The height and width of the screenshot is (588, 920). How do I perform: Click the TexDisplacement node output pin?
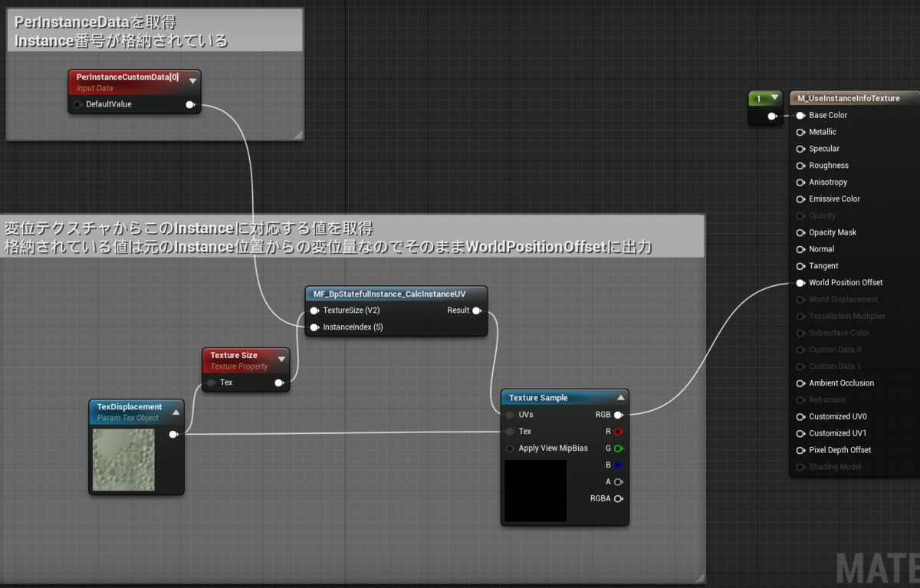pyautogui.click(x=173, y=435)
